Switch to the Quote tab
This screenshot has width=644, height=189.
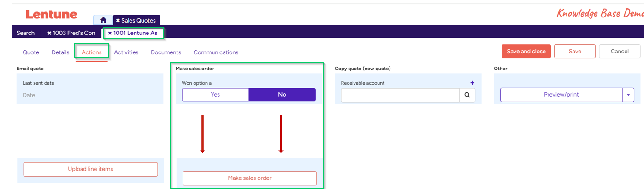(x=31, y=52)
